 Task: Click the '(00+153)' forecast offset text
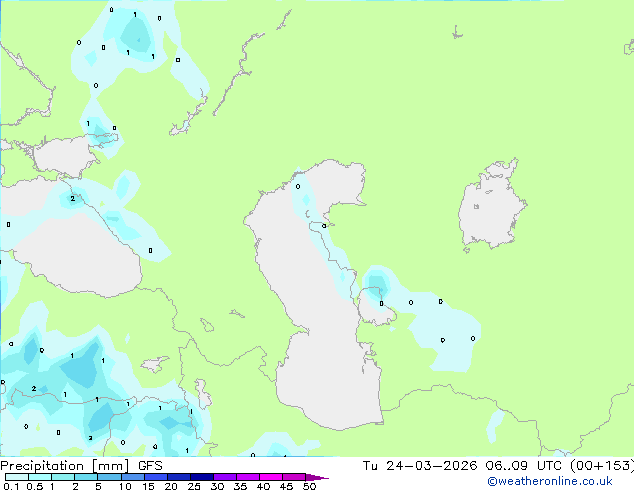[602, 466]
